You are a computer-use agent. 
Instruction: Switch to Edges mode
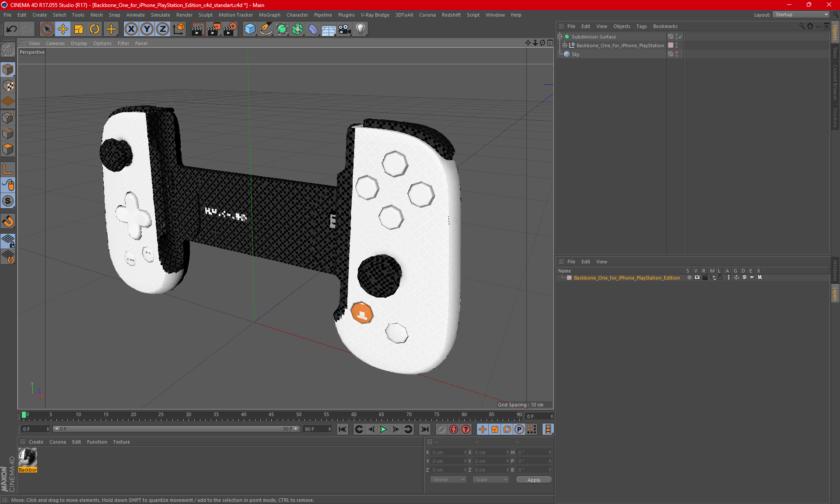[x=8, y=133]
